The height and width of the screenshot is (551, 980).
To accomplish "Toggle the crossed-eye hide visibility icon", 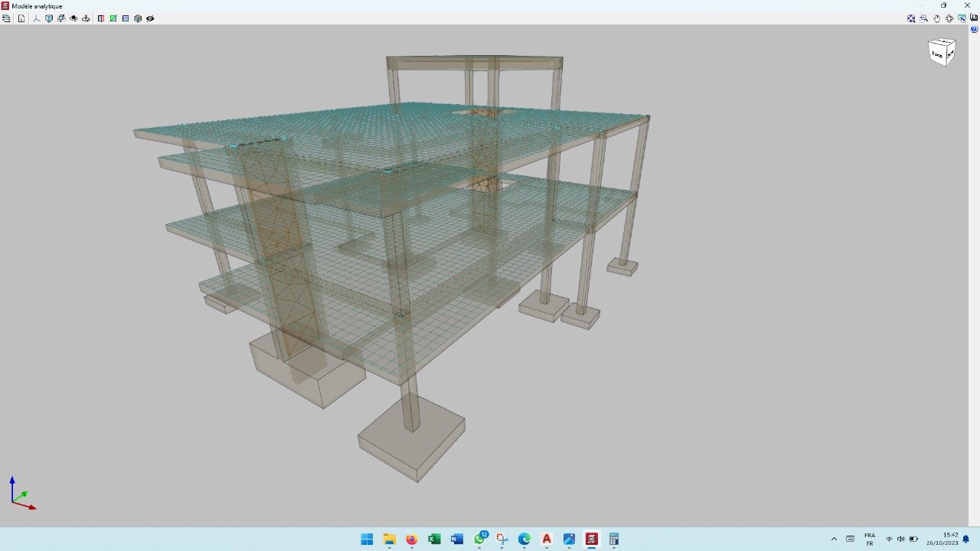I will point(150,18).
